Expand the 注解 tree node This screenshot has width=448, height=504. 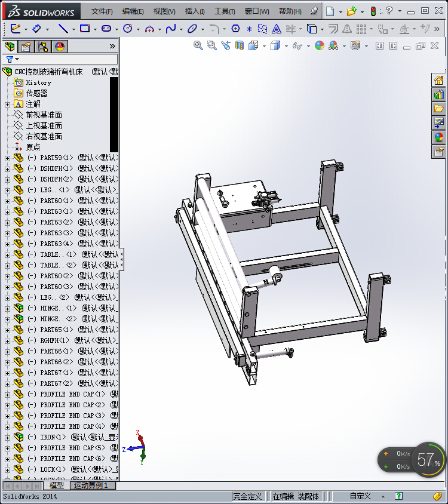[7, 105]
